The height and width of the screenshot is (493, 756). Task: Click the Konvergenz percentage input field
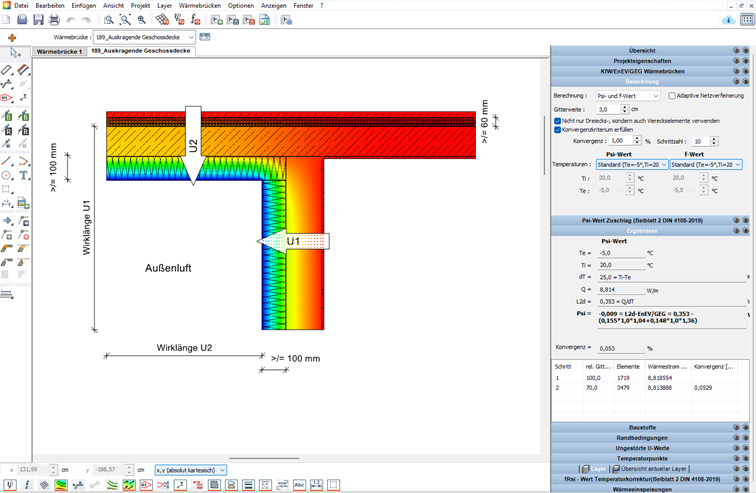(x=621, y=141)
